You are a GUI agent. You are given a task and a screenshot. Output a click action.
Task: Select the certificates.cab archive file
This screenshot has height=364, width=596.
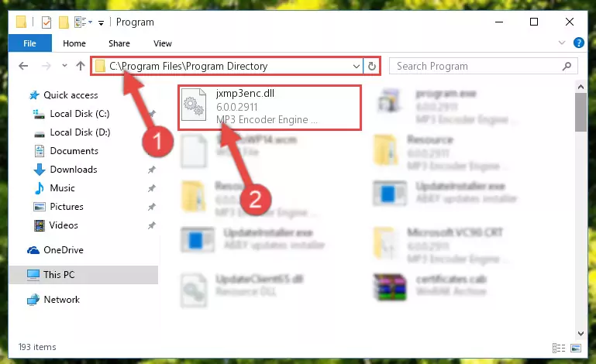tap(430, 287)
